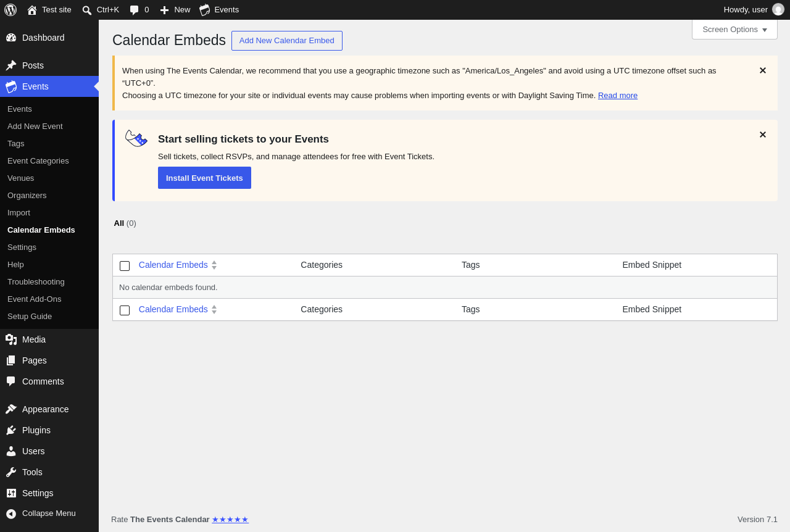Image resolution: width=790 pixels, height=532 pixels.
Task: Expand the Screen Options dropdown
Action: pos(734,30)
